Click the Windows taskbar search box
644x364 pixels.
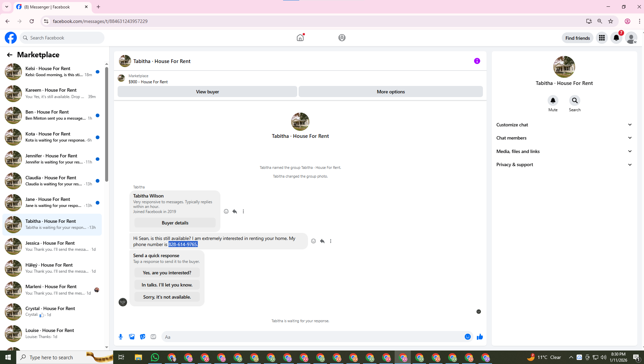coord(65,357)
